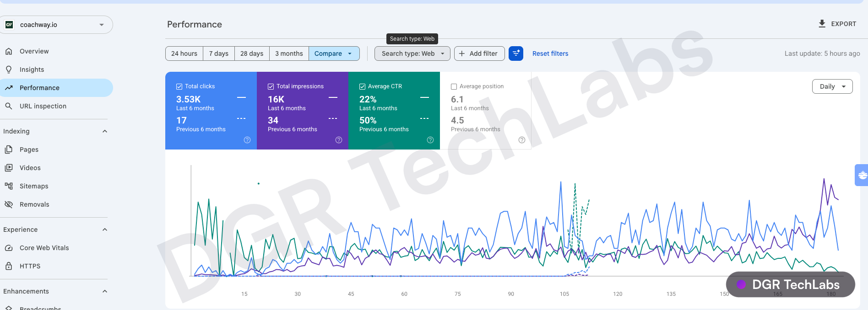Click the dashed line legend in Total impressions card
Viewport: 868px width, 310px height.
click(x=333, y=118)
